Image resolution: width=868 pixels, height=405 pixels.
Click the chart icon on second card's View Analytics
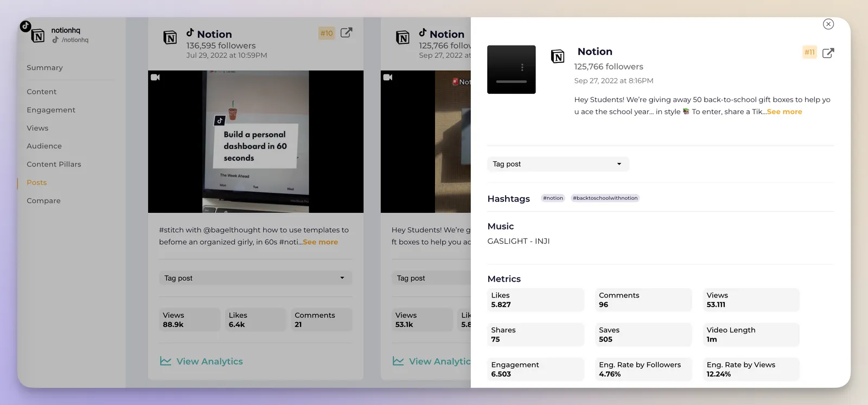point(398,361)
